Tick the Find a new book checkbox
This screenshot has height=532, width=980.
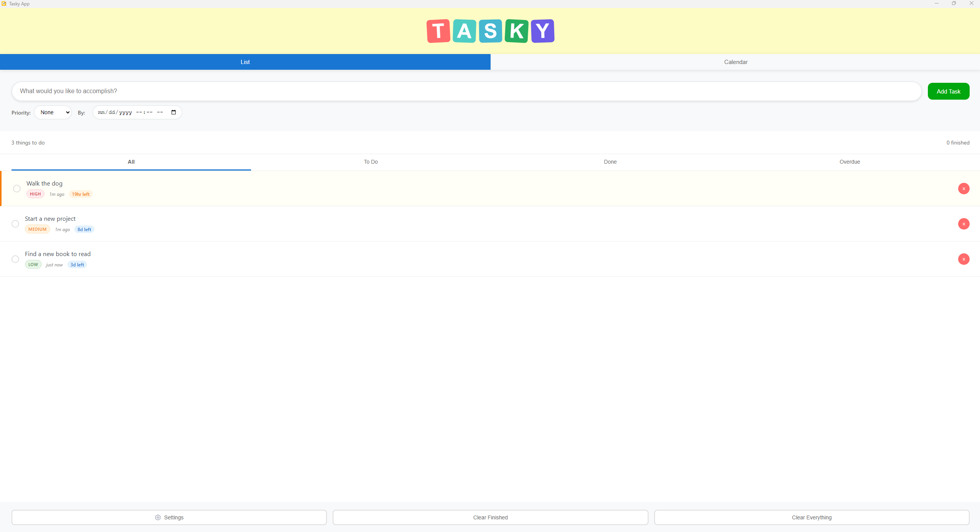(x=15, y=259)
